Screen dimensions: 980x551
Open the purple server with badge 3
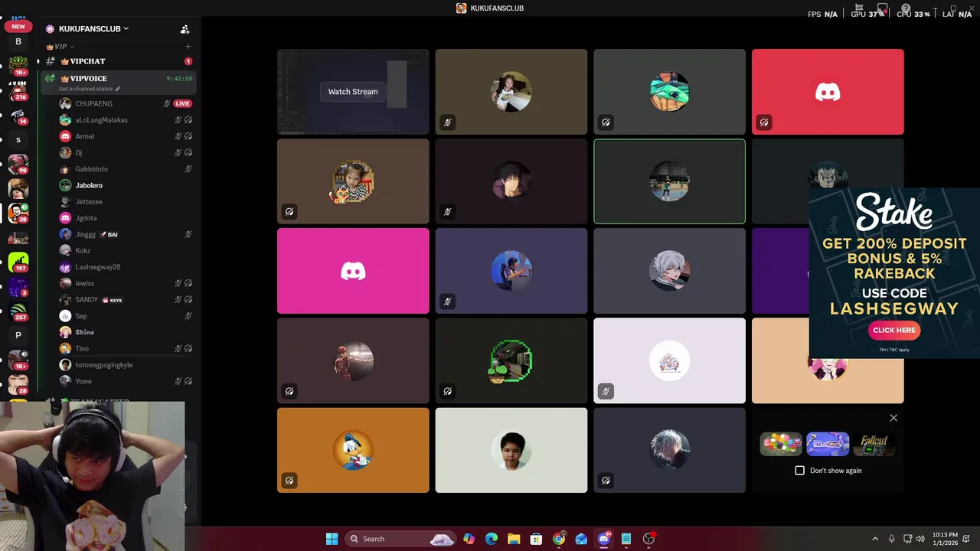pyautogui.click(x=18, y=287)
